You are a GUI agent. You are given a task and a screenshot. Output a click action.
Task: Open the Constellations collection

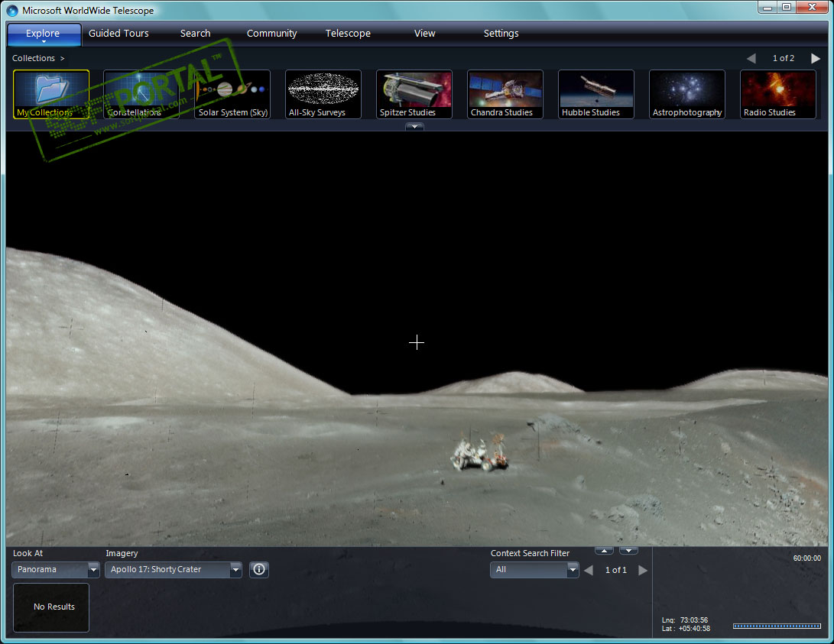point(141,94)
